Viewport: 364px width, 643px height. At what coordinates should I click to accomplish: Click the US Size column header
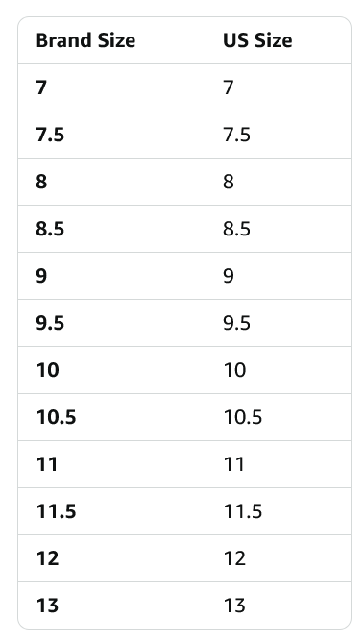[x=257, y=40]
